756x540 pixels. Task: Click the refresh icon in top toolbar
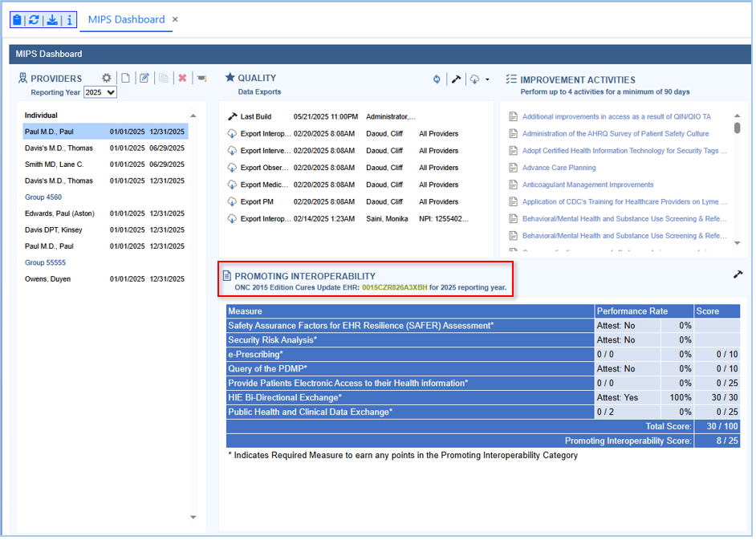coord(34,20)
